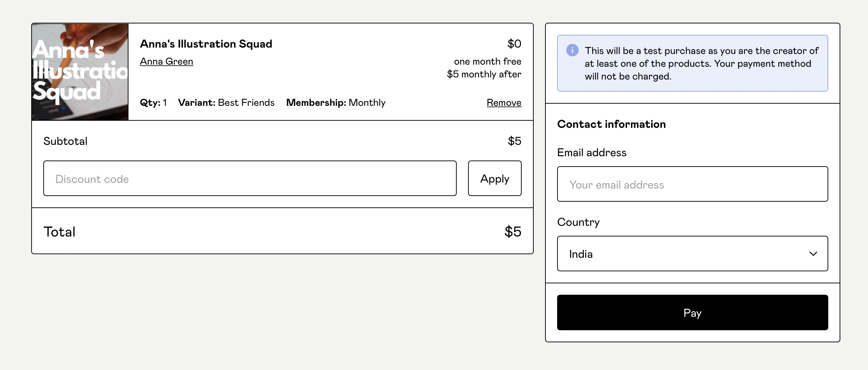This screenshot has width=868, height=370.
Task: Focus the Discount code input field
Action: click(x=249, y=179)
